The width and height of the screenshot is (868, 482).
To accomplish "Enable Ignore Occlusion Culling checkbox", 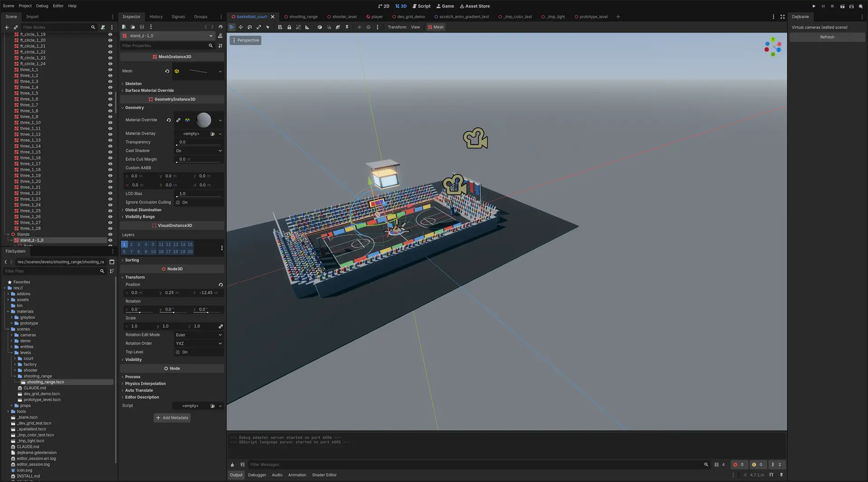I will tap(178, 203).
